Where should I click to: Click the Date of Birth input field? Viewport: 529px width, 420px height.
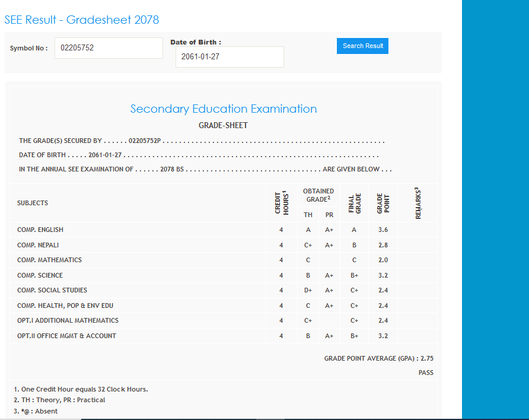(230, 57)
